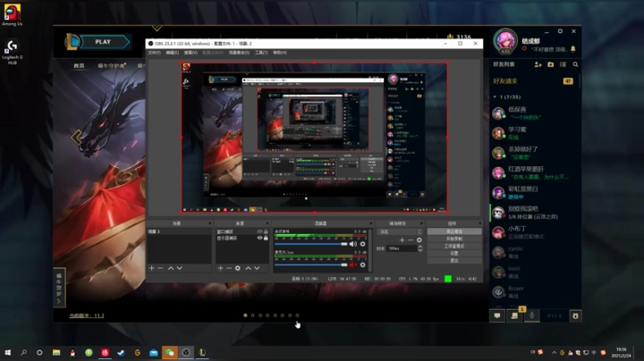Viewport: 644px width, 361px height.
Task: Click the bottom button in OBS controls
Action: 454,261
